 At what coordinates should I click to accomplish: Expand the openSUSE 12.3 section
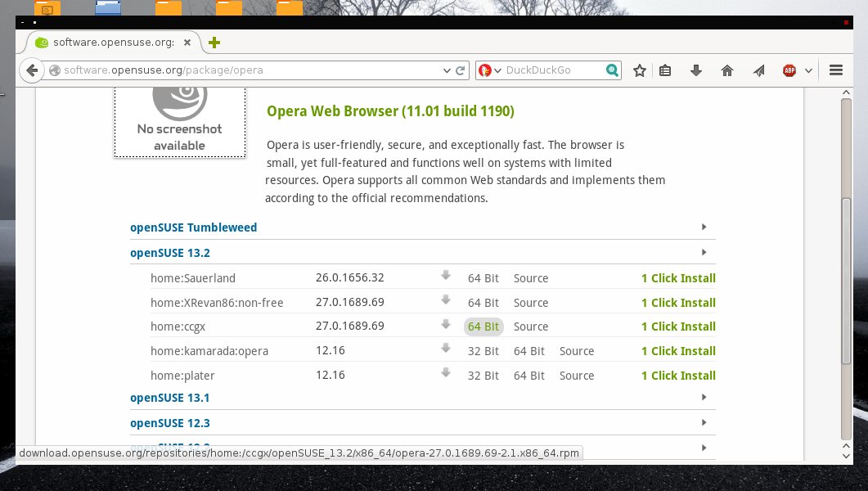tap(170, 423)
